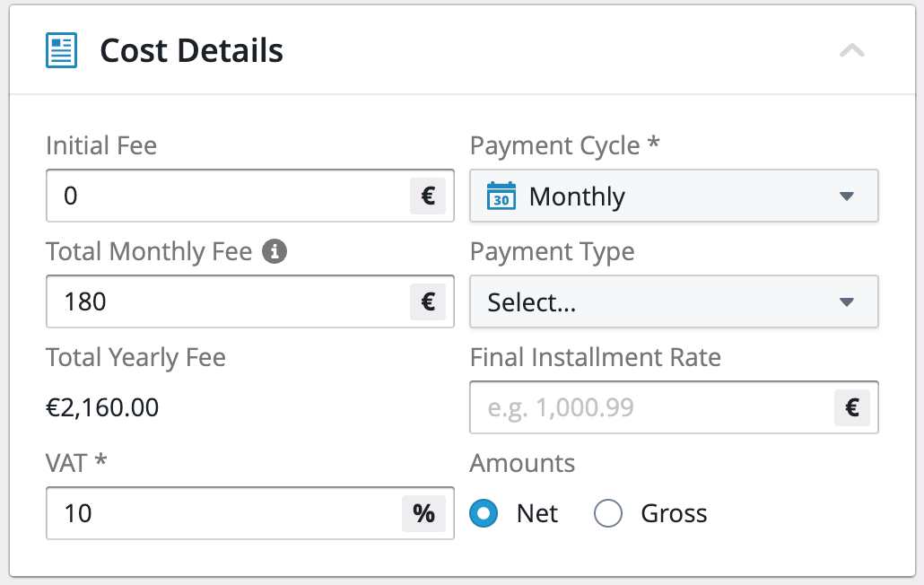Viewport: 924px width, 585px height.
Task: Click into the VAT percentage field
Action: (x=224, y=513)
